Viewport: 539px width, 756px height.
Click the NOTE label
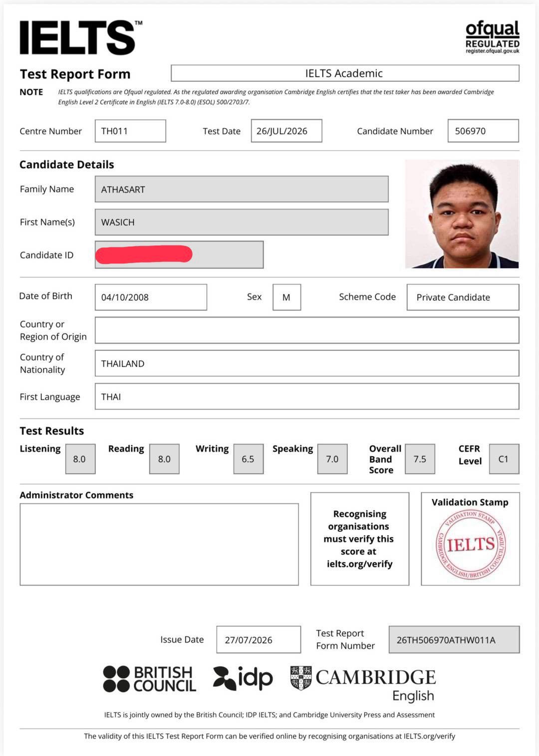coord(31,92)
